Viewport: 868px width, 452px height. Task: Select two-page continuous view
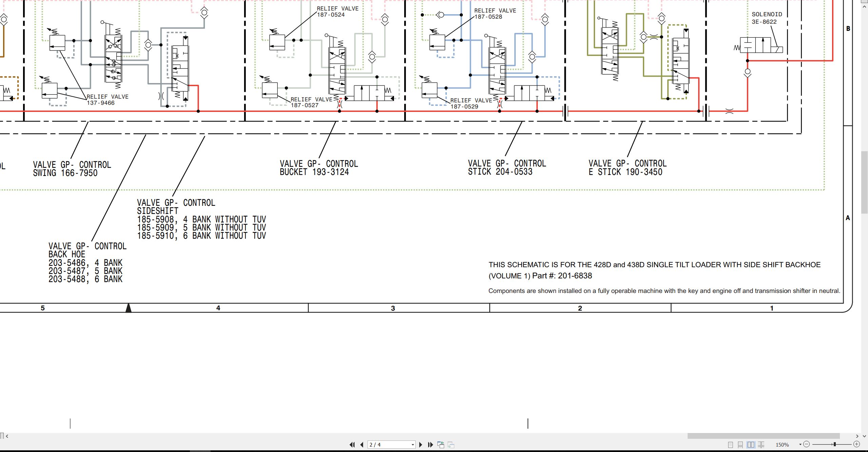(x=761, y=445)
